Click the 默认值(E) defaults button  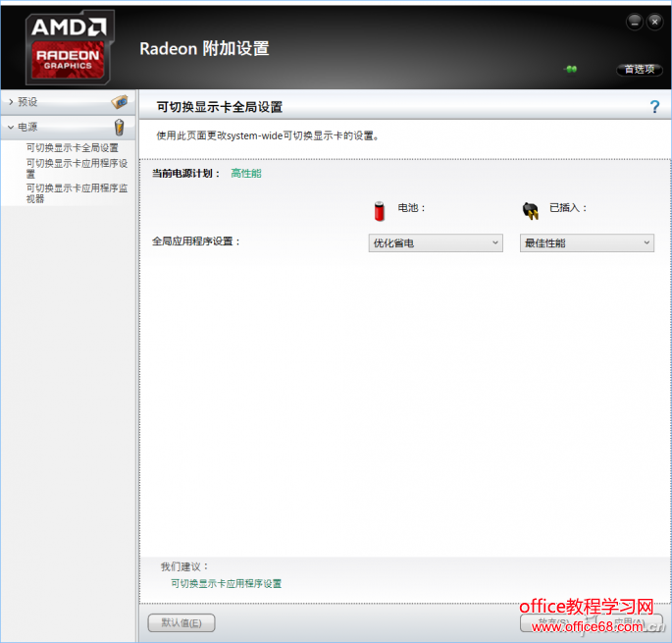pyautogui.click(x=181, y=622)
